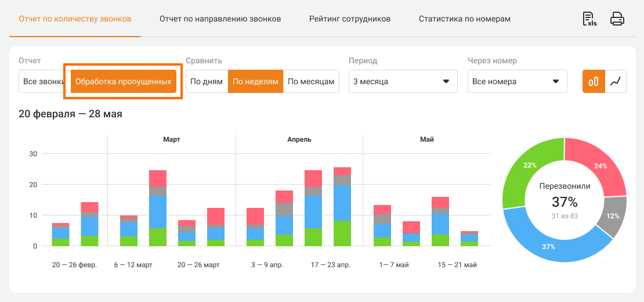Select "Все звонки" report option
Image resolution: width=644 pixels, height=302 pixels.
coord(44,82)
